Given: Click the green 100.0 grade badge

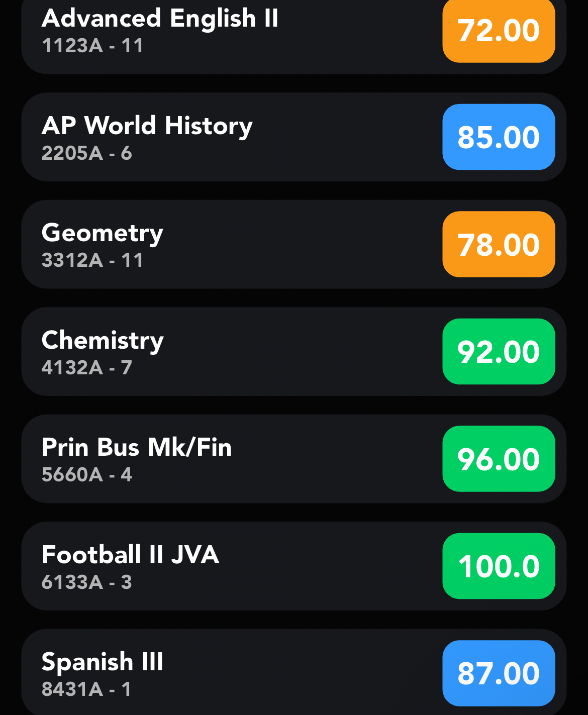Looking at the screenshot, I should [499, 566].
